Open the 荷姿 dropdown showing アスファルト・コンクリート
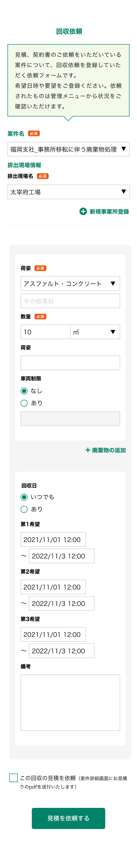The height and width of the screenshot is (868, 137). (70, 283)
